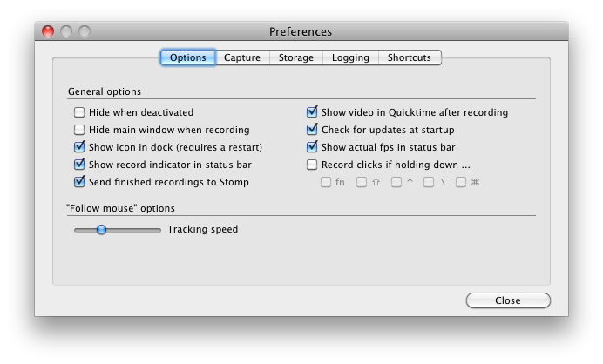Toggle Hide main window when recording
This screenshot has width=603, height=364.
tap(80, 130)
